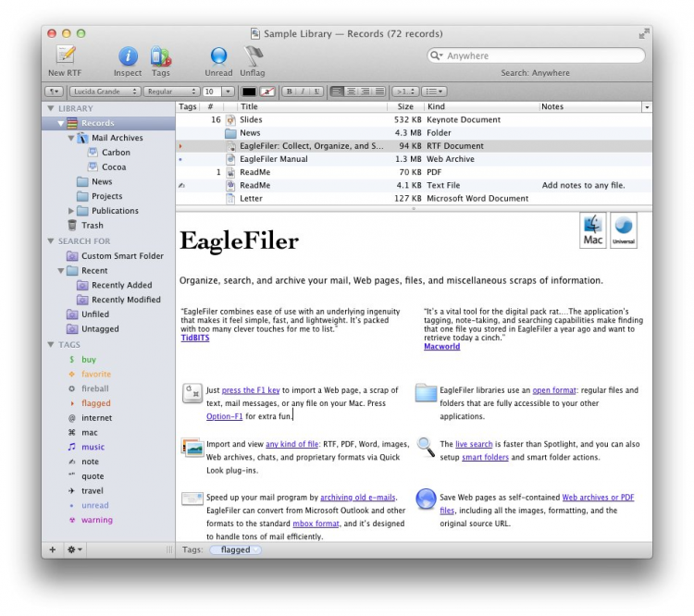Collapse the SEARCH FOR section
The height and width of the screenshot is (616, 694).
pos(51,240)
